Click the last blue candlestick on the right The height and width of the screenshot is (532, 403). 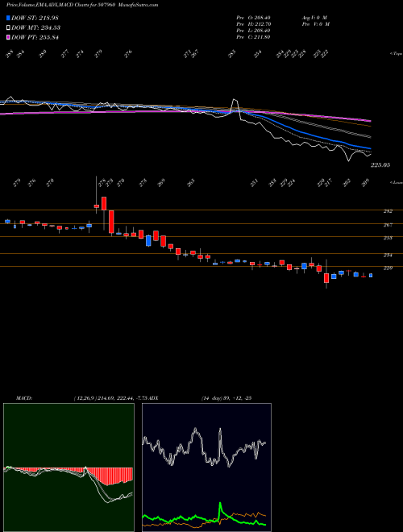pos(371,276)
